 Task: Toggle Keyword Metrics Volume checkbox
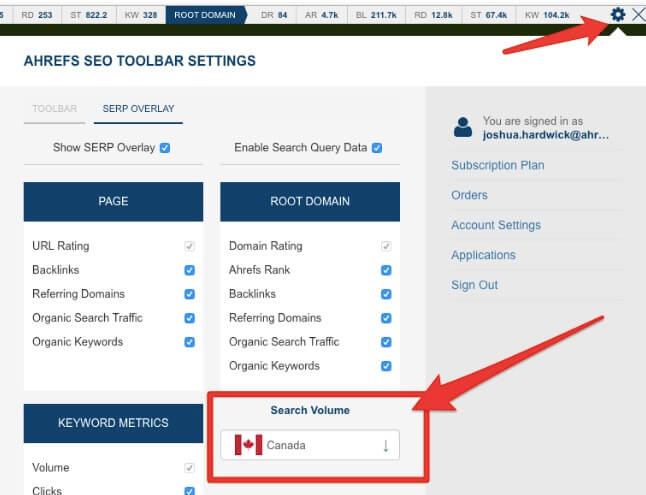(x=189, y=468)
